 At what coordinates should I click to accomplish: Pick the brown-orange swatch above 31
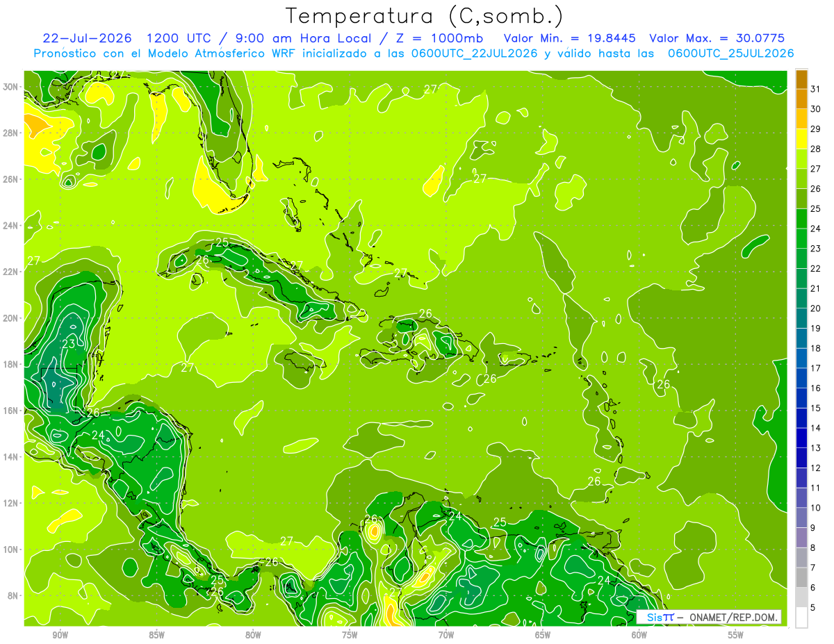[x=801, y=79]
